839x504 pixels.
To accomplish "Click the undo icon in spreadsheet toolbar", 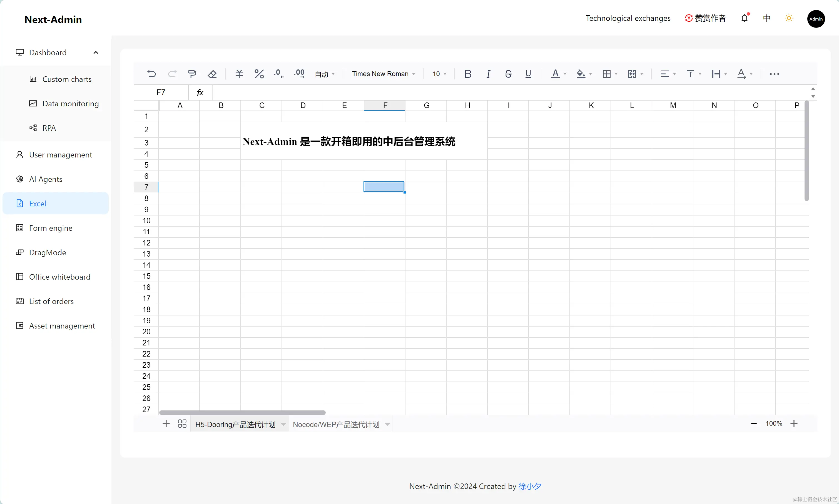I will tap(151, 74).
